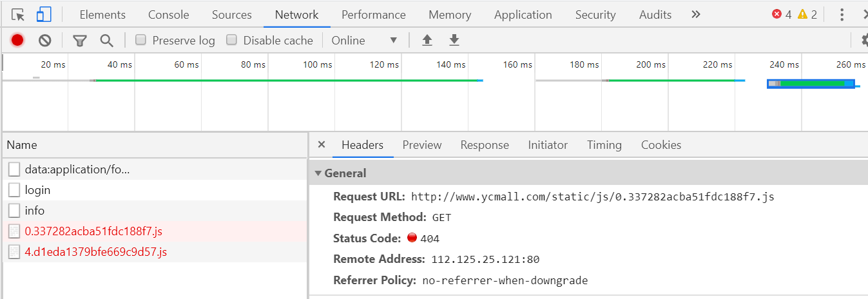This screenshot has height=299, width=868.
Task: Activate the inspect element picker icon
Action: click(x=18, y=14)
